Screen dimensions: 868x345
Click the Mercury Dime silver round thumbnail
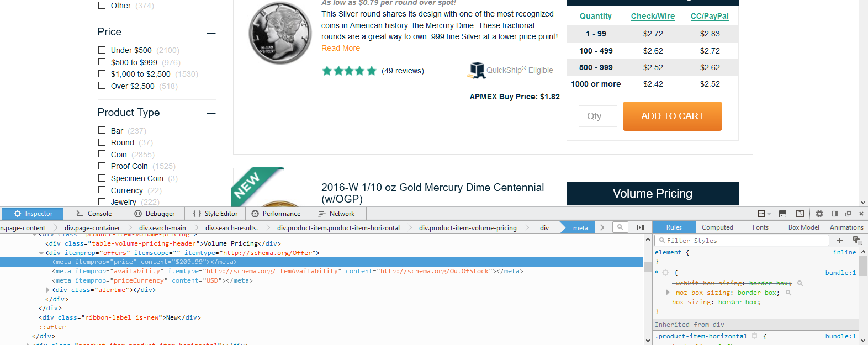click(x=280, y=33)
